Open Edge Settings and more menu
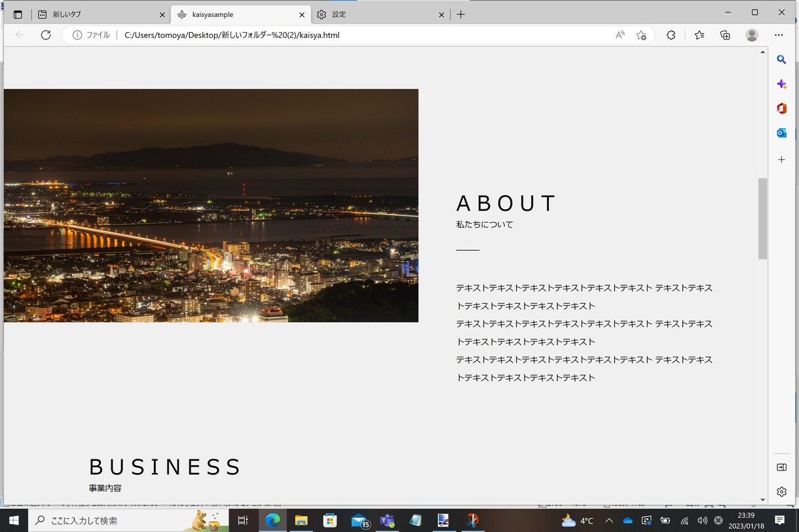Screen dimensions: 799x532 pos(779,35)
